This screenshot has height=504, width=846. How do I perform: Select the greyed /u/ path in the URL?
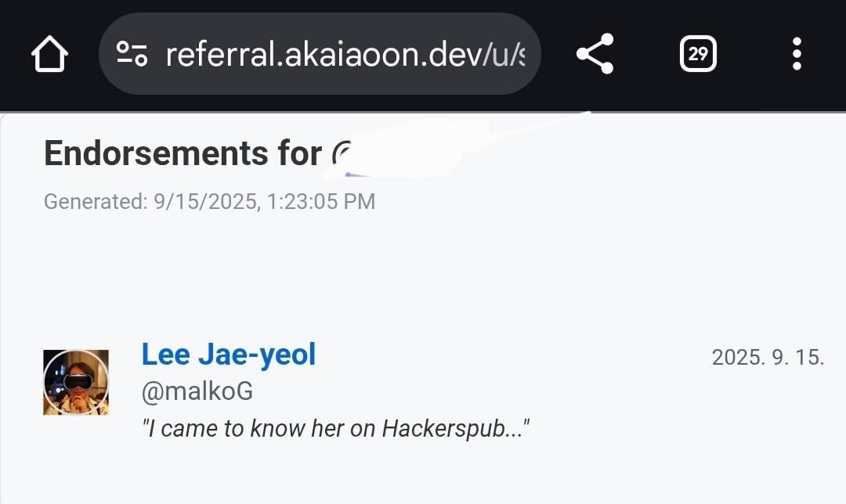(504, 55)
